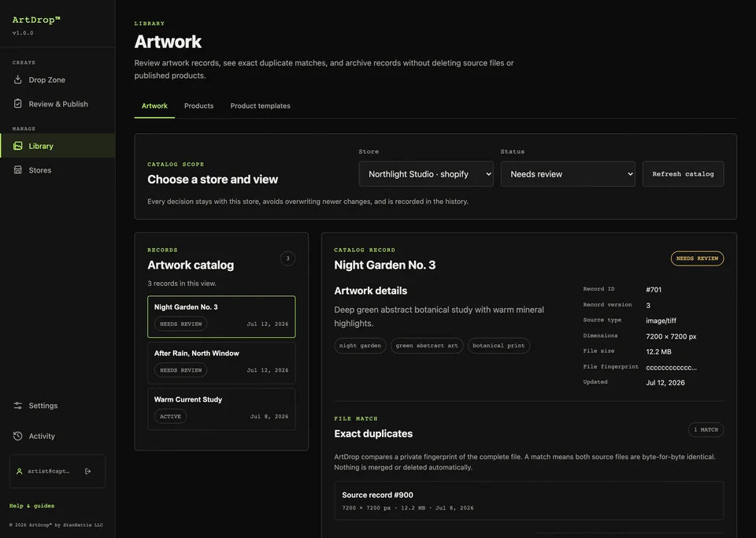756x538 pixels.
Task: Click the night garden tag
Action: click(360, 346)
